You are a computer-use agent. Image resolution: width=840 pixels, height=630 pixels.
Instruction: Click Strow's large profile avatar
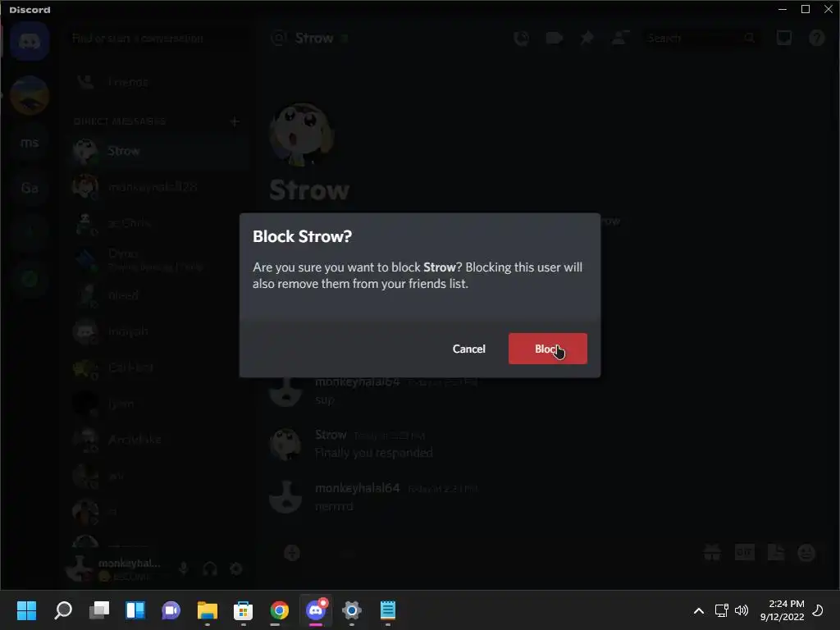(302, 135)
